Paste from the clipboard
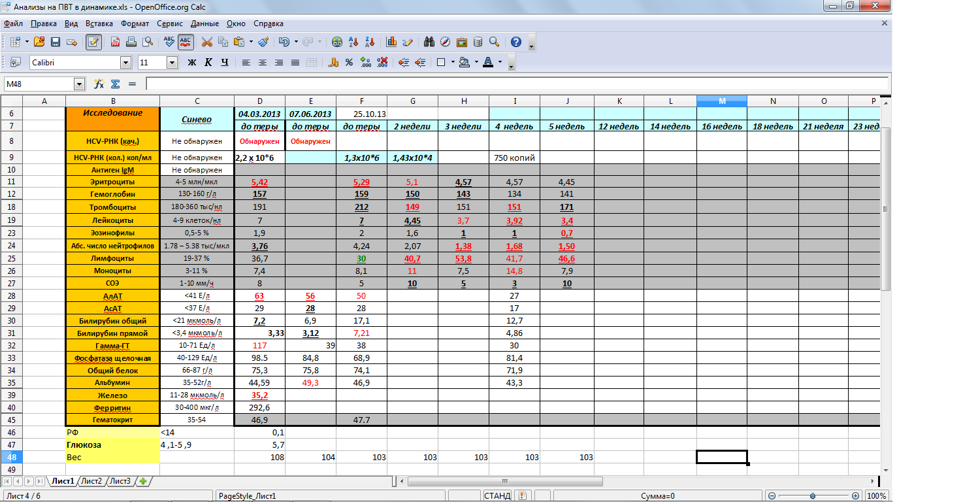 tap(238, 42)
